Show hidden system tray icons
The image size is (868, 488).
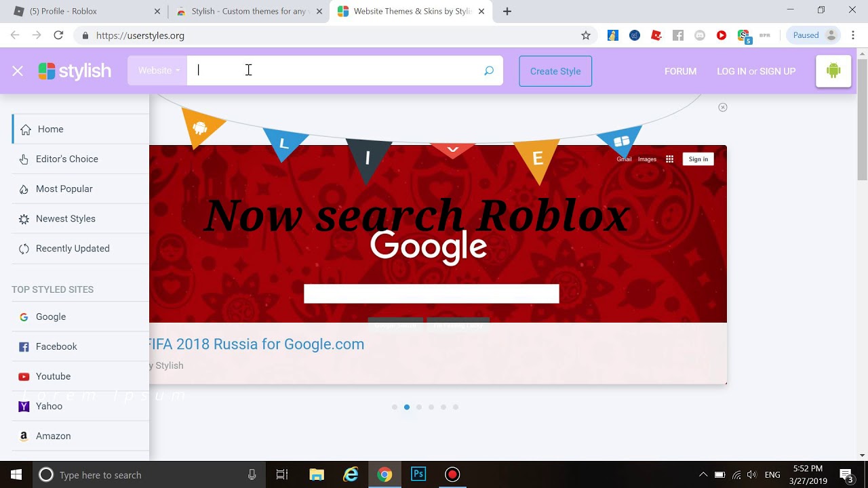(703, 474)
